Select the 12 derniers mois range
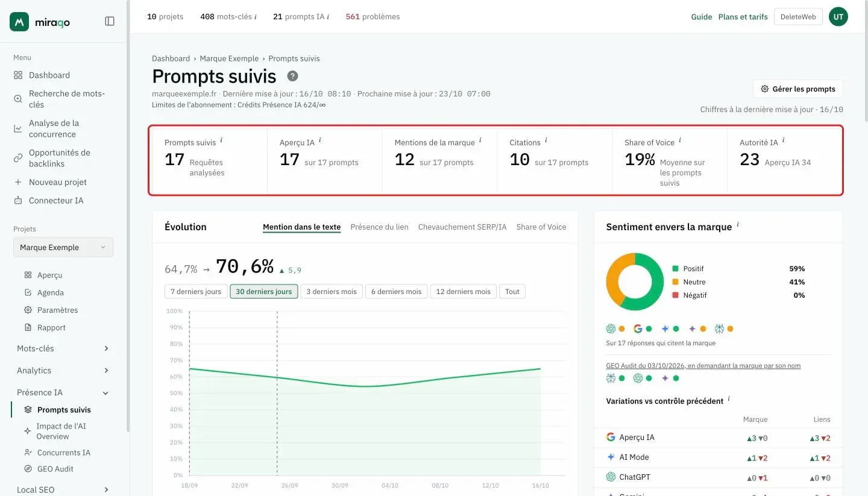 click(x=463, y=292)
